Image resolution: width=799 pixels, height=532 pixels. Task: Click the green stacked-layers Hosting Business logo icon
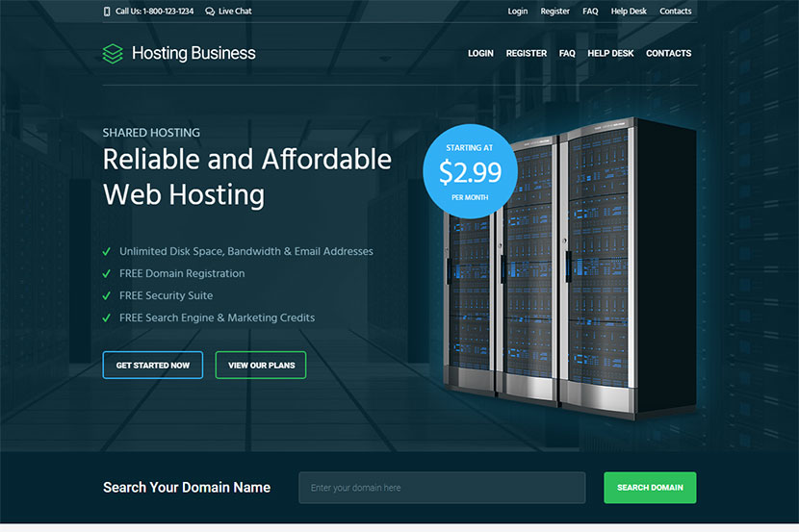113,54
